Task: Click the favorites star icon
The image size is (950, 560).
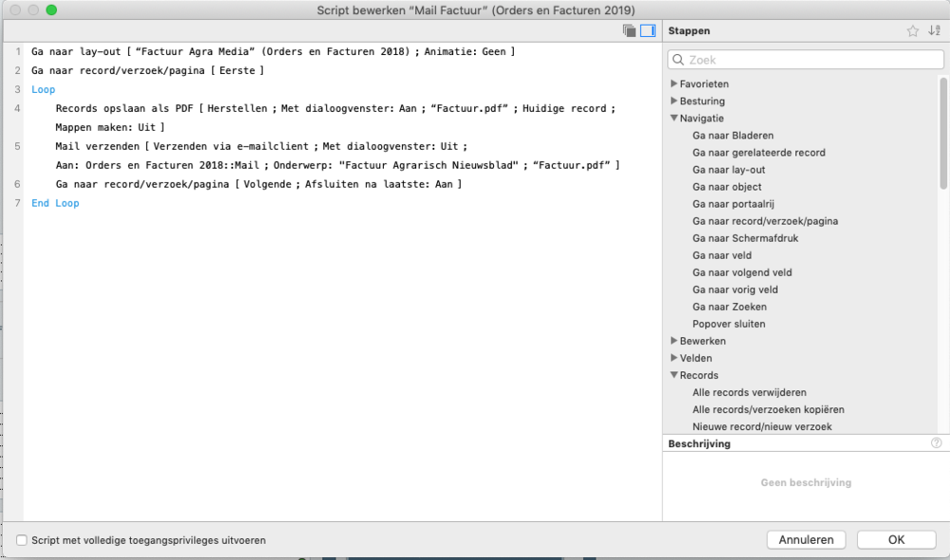Action: [913, 31]
